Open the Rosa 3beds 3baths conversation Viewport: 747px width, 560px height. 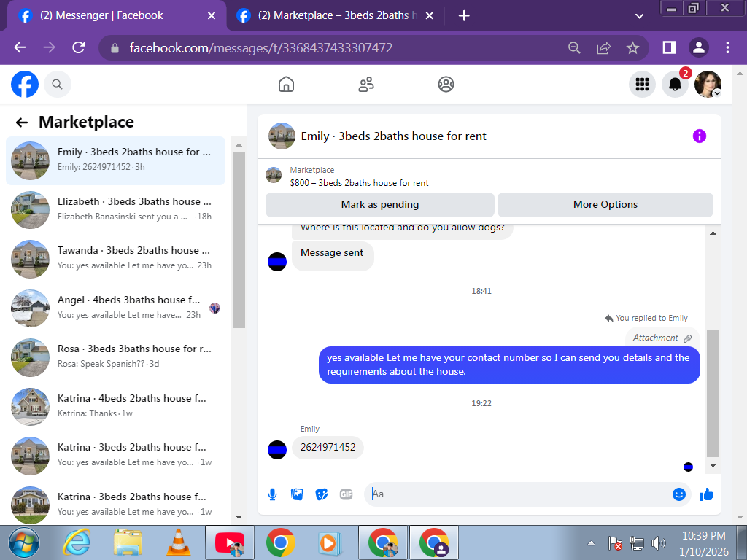coord(115,357)
